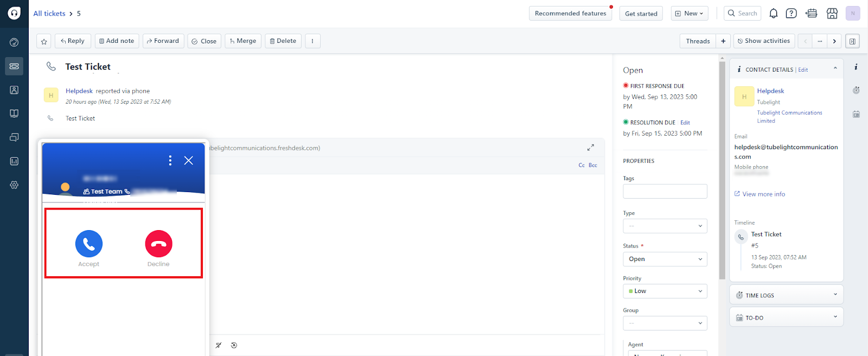Open Contacts from left sidebar
868x356 pixels.
[14, 90]
